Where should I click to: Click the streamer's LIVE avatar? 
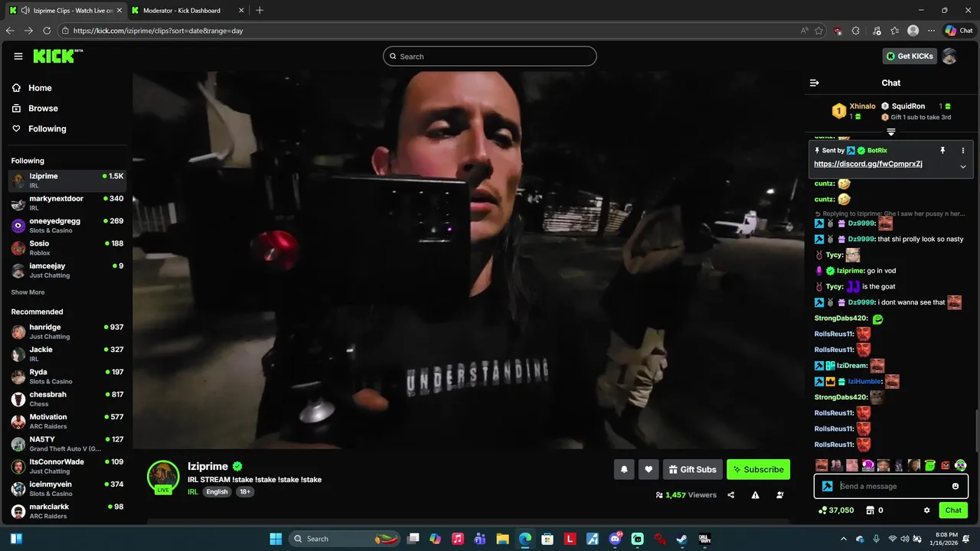pyautogui.click(x=163, y=476)
